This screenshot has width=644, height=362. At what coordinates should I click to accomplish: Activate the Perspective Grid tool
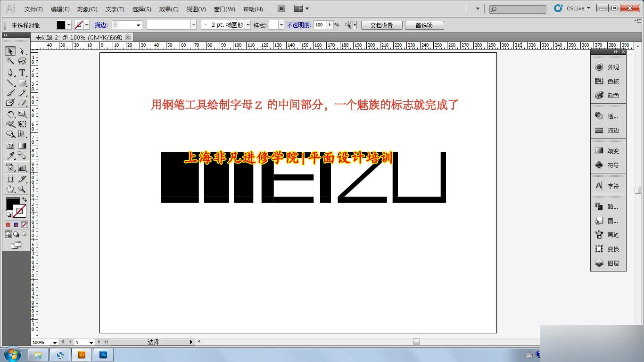(x=22, y=134)
